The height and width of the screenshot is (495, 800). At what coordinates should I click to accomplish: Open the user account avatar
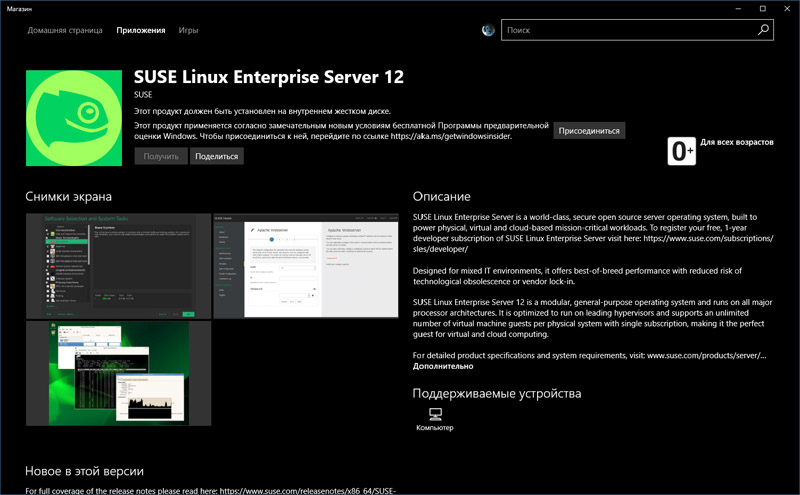tap(488, 30)
